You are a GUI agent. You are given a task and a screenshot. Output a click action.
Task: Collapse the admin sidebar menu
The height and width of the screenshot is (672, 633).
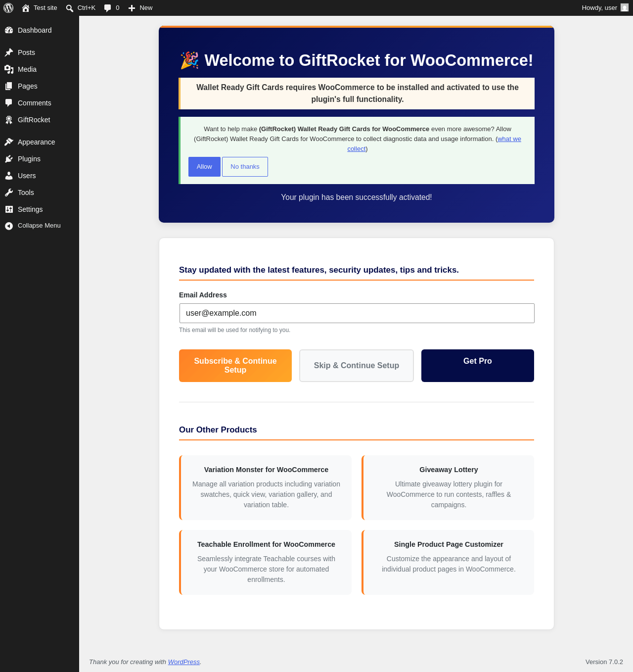click(x=40, y=226)
